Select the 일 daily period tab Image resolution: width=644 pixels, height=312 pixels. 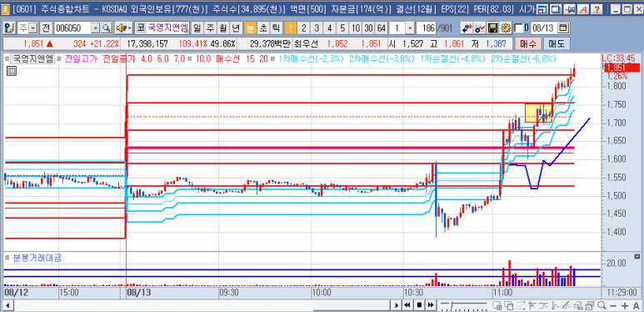(197, 28)
